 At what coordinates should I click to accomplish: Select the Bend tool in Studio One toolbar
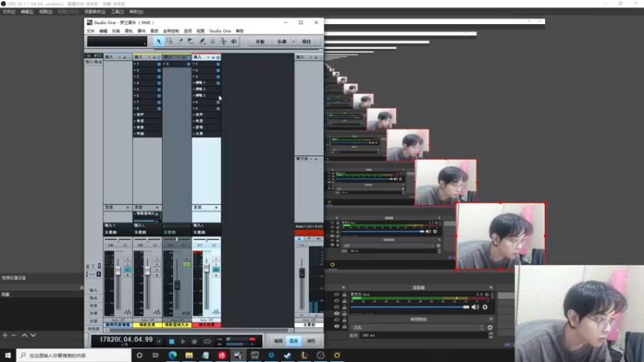223,42
